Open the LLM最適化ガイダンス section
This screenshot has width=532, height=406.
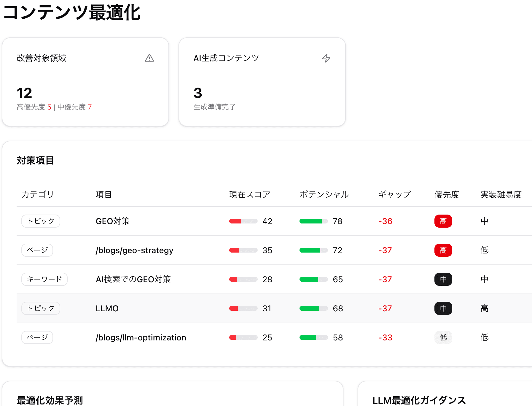tap(419, 399)
